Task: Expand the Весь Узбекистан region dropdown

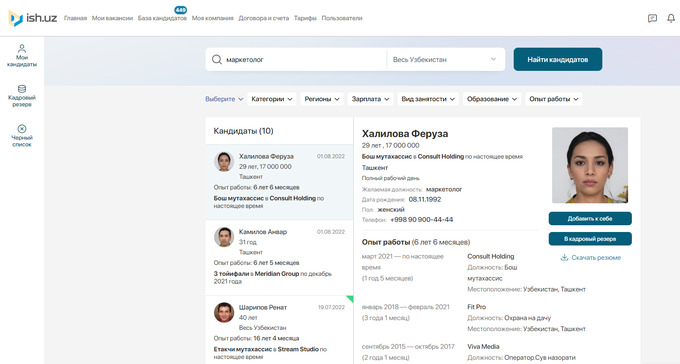Action: 445,59
